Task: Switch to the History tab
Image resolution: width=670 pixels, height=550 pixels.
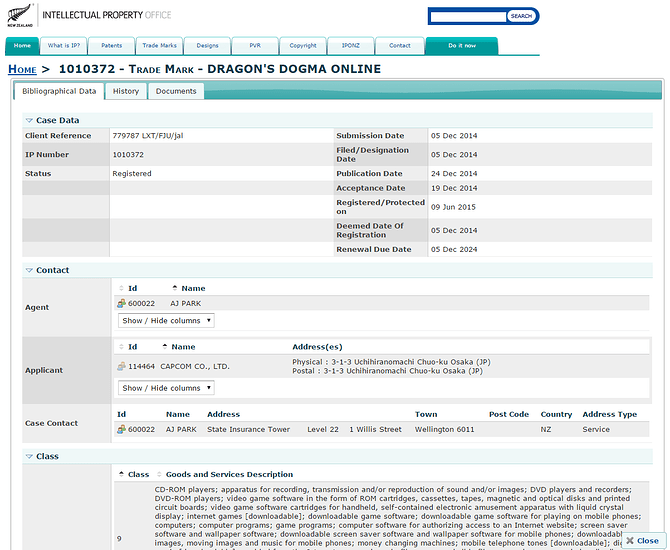Action: point(126,91)
